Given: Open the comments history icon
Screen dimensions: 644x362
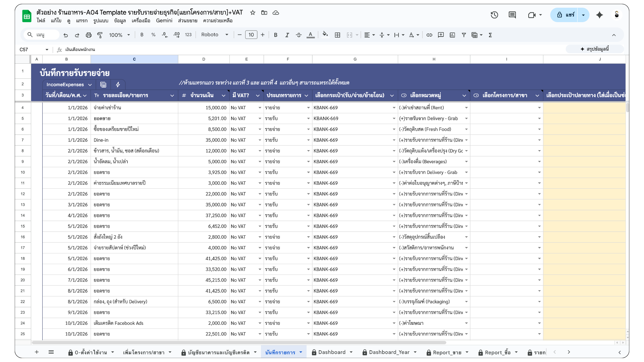Looking at the screenshot, I should tap(512, 15).
